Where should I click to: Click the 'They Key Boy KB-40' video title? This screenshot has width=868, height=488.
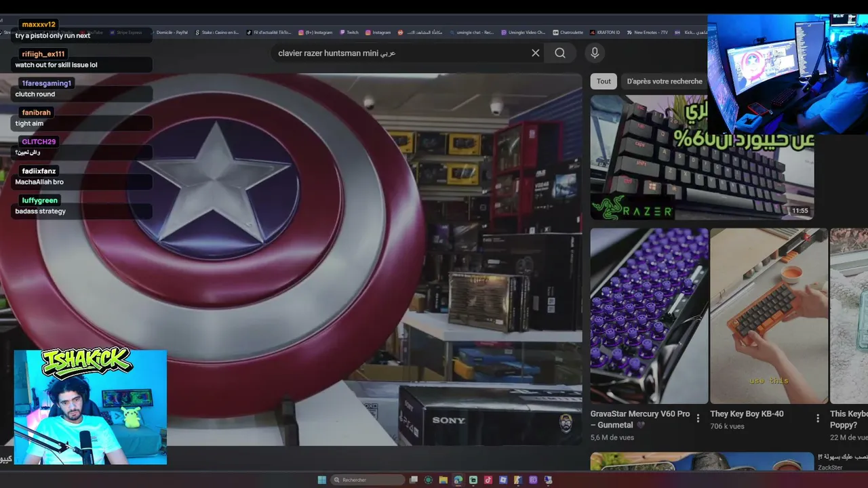tap(747, 414)
